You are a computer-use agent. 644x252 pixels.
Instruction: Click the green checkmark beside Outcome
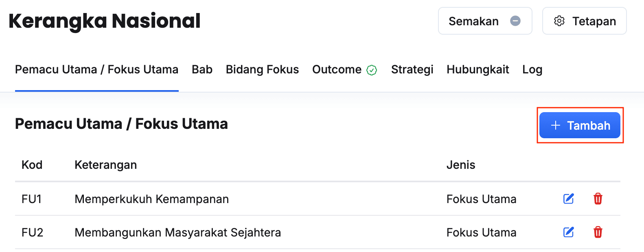click(372, 70)
